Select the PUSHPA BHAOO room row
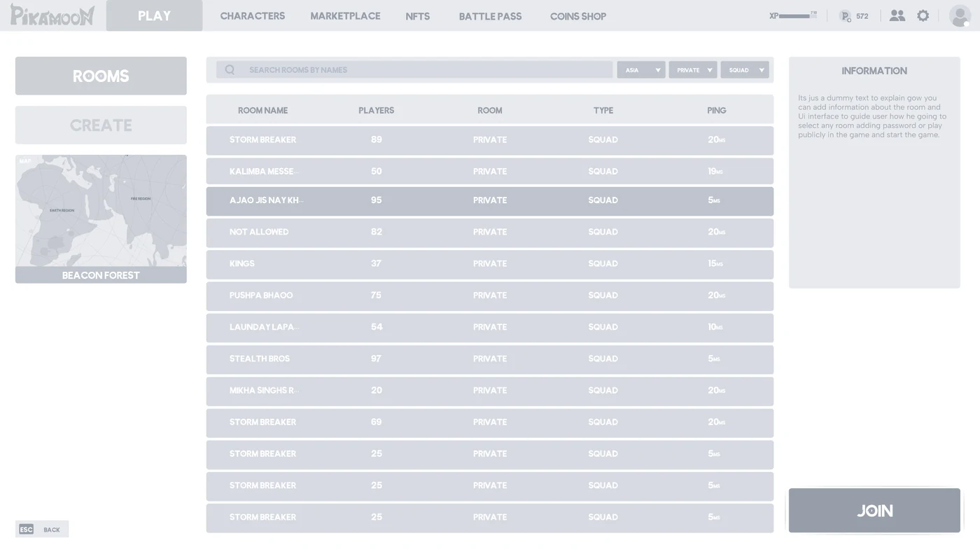The height and width of the screenshot is (552, 980). point(490,296)
